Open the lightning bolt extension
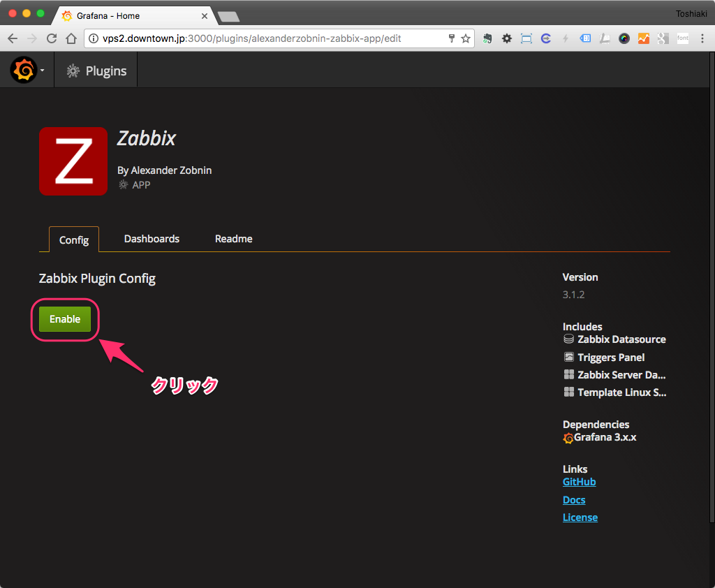 (x=566, y=38)
